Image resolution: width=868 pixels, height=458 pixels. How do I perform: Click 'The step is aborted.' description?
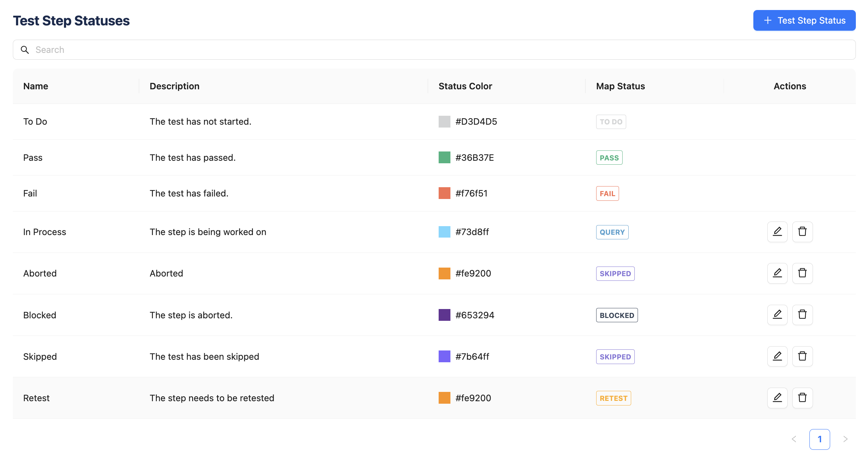[191, 315]
